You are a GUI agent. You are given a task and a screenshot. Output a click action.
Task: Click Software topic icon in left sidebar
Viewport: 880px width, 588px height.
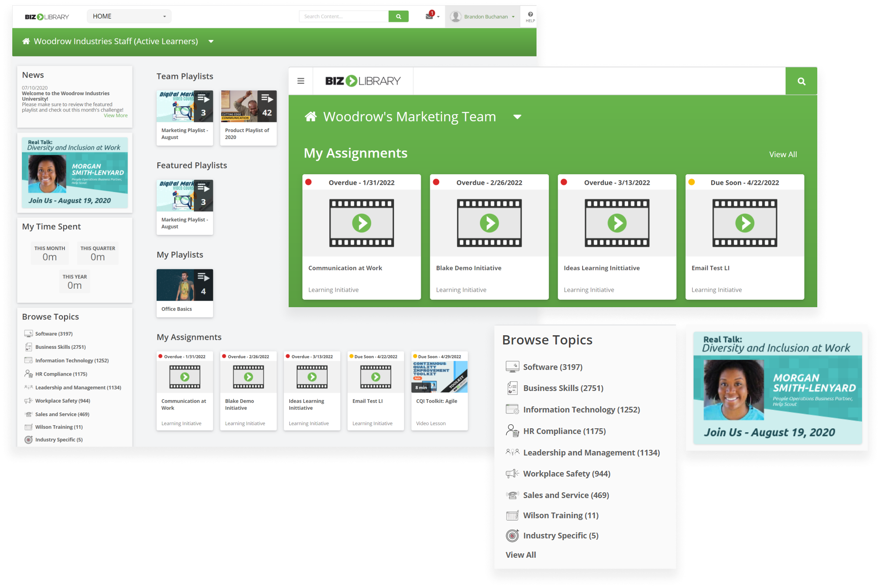pyautogui.click(x=29, y=333)
